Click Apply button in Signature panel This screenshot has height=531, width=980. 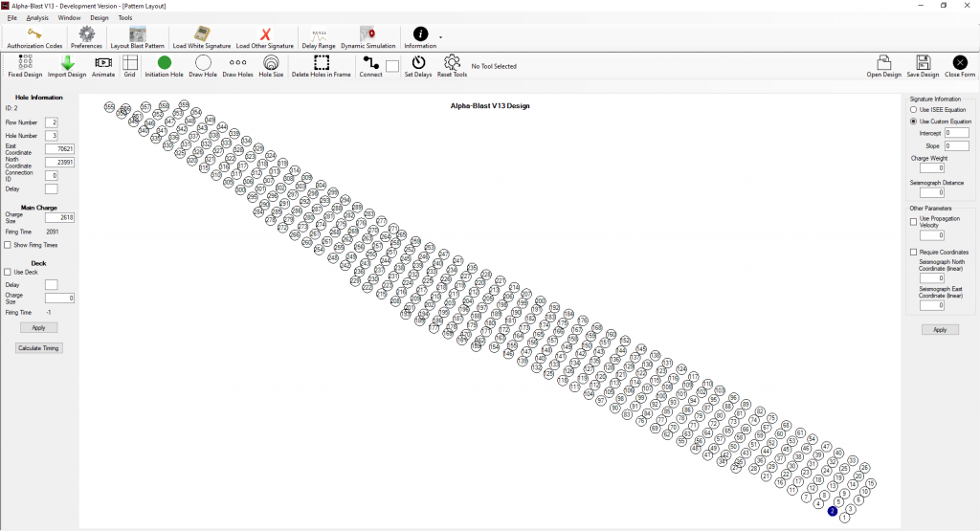[940, 330]
